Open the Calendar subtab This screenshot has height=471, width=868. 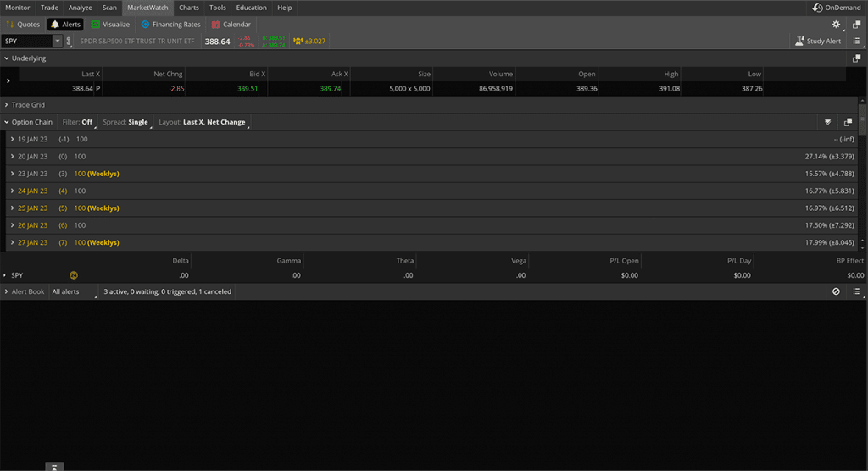pos(231,25)
